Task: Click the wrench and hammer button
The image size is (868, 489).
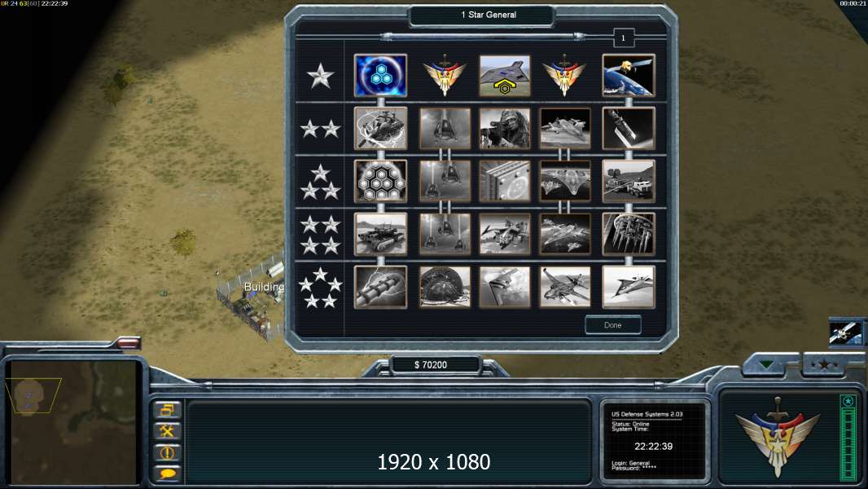Action: coord(167,431)
